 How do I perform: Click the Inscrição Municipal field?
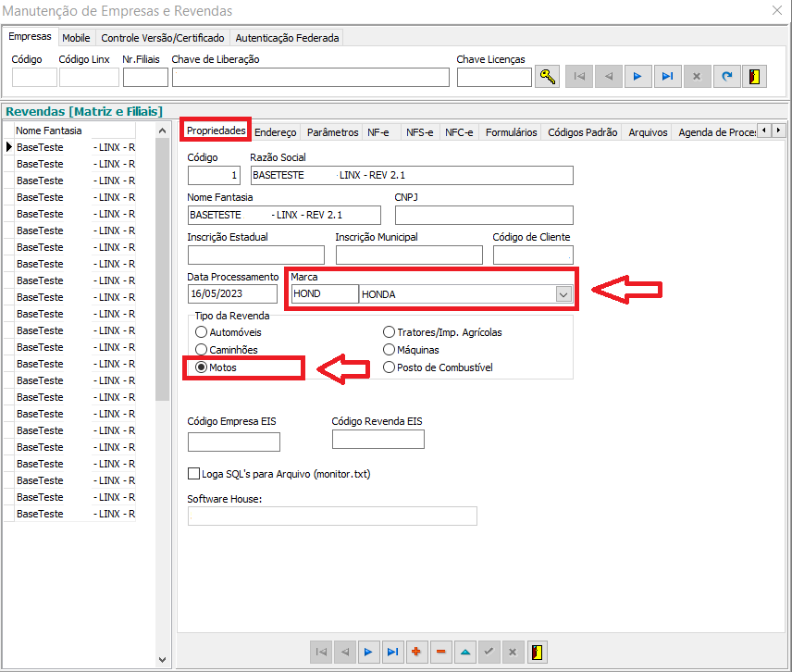click(x=409, y=255)
